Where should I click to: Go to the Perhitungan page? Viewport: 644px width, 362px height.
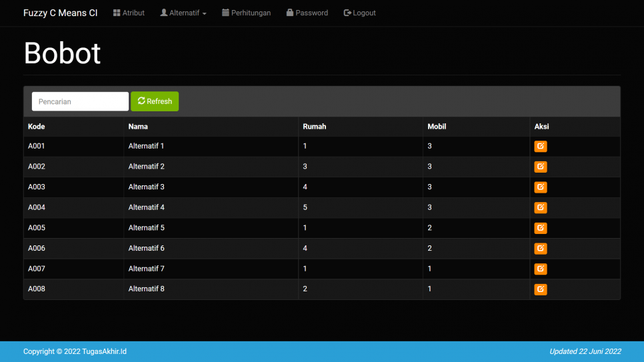coord(247,13)
